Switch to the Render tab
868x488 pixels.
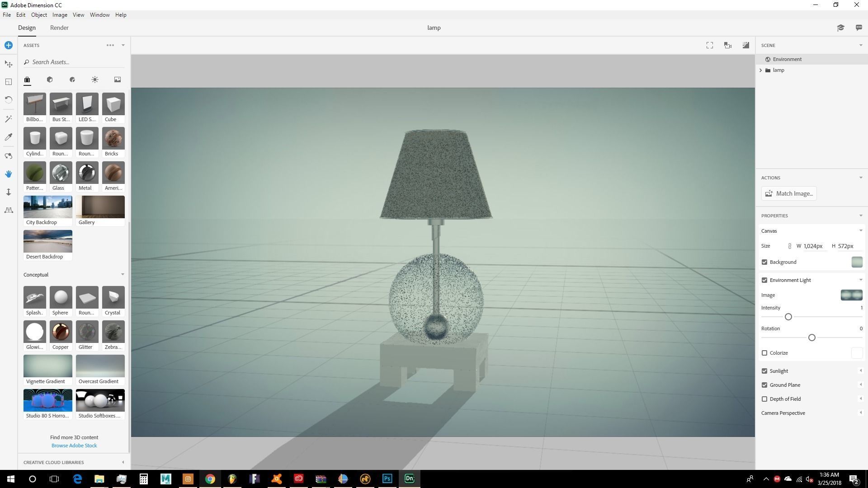click(59, 28)
